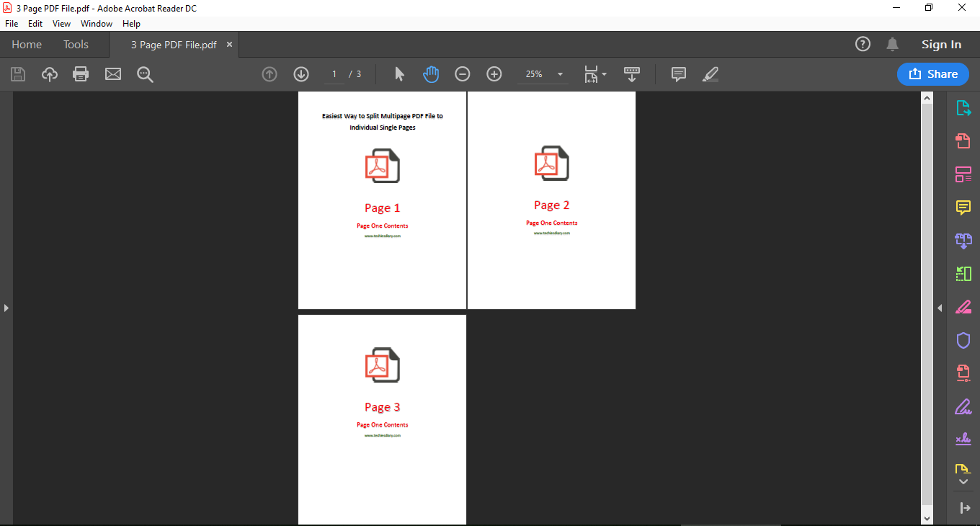Add a sticky note comment
Screen dimensions: 980x526
click(x=678, y=74)
